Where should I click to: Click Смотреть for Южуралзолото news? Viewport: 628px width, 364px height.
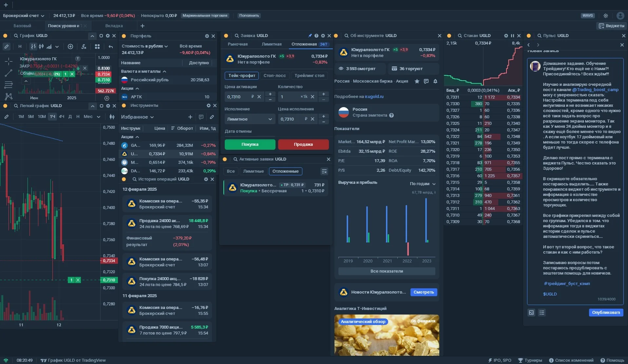[424, 292]
